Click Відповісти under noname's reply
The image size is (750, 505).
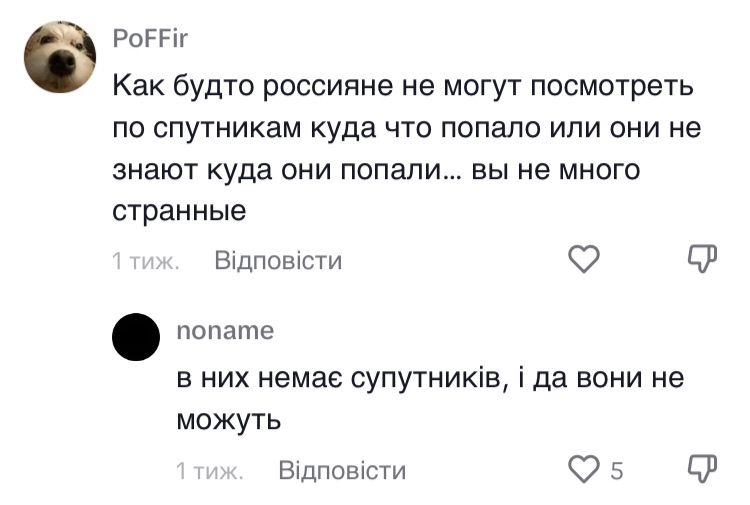[342, 470]
